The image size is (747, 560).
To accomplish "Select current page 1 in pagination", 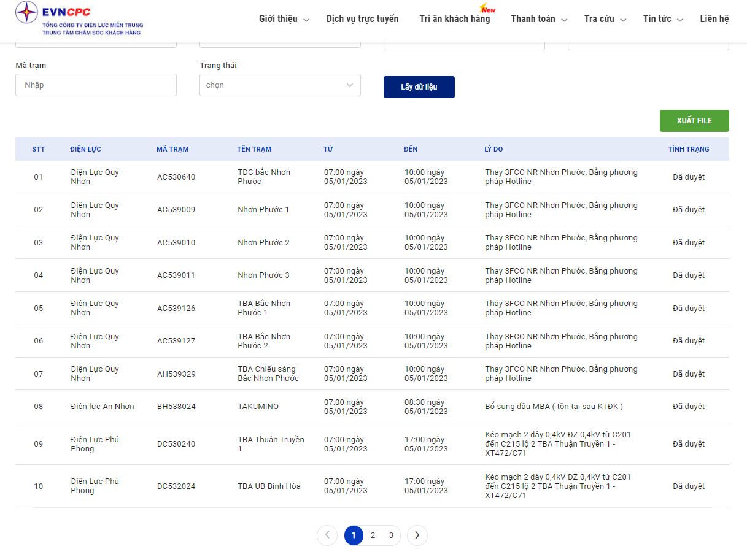I will [x=354, y=535].
